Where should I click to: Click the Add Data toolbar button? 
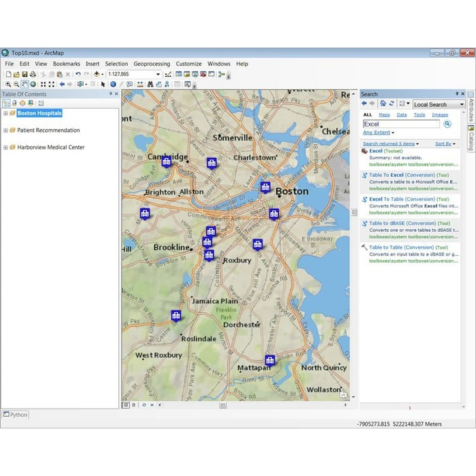[x=97, y=74]
